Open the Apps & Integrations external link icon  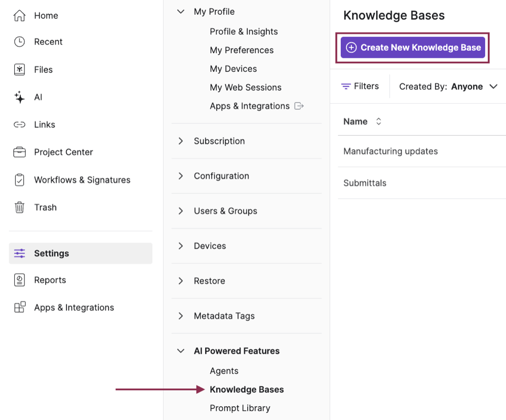(298, 106)
